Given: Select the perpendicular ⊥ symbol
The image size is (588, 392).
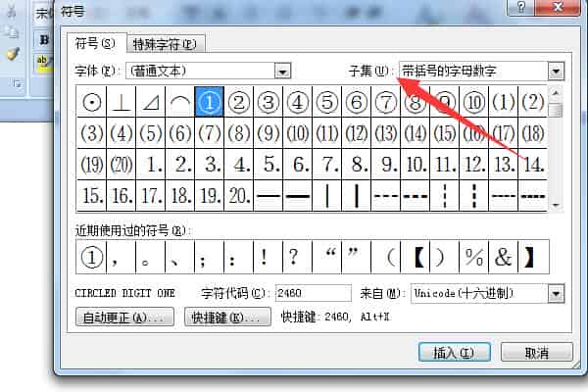Looking at the screenshot, I should (x=122, y=102).
